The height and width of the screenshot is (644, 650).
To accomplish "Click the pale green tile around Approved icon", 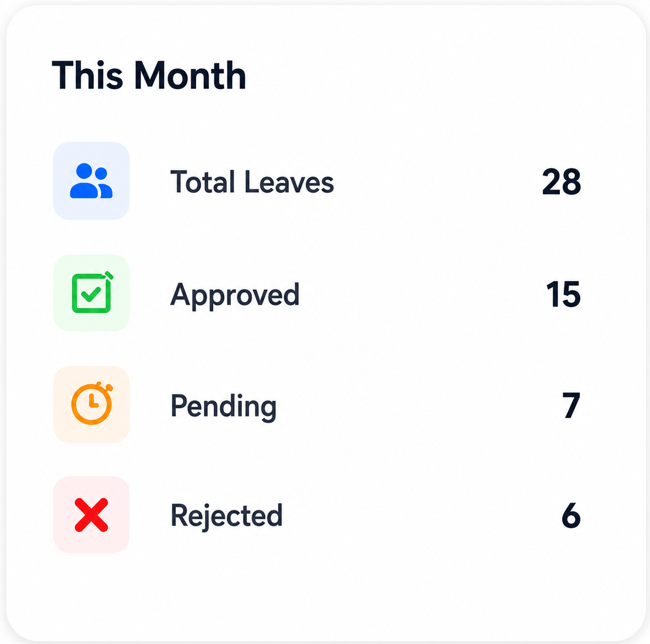I will pyautogui.click(x=91, y=293).
